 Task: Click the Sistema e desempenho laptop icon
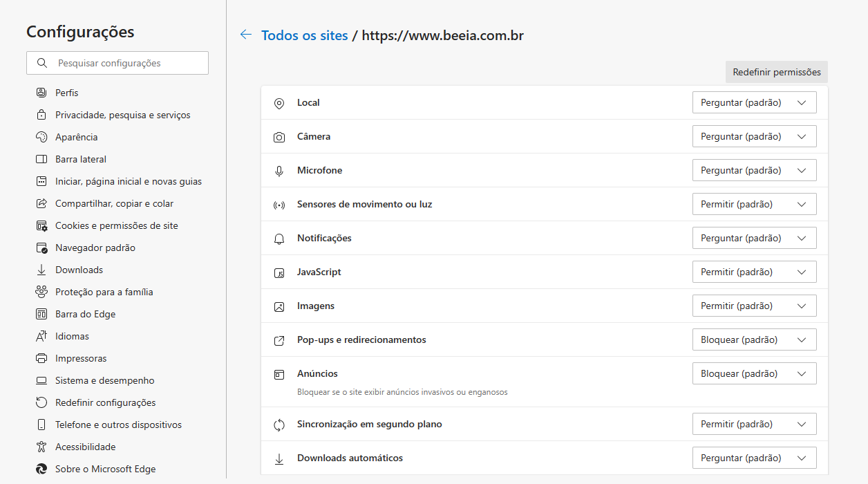[41, 380]
